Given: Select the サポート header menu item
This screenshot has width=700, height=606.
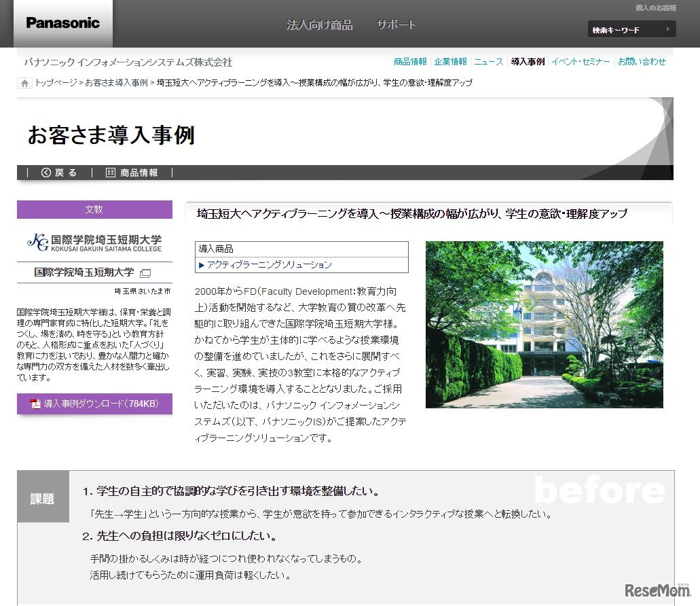Looking at the screenshot, I should [x=395, y=24].
